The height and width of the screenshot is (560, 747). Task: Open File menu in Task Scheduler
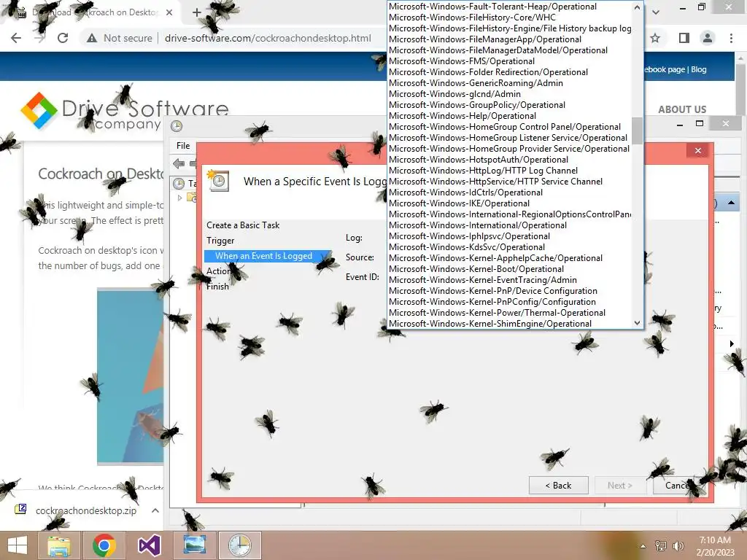(183, 146)
